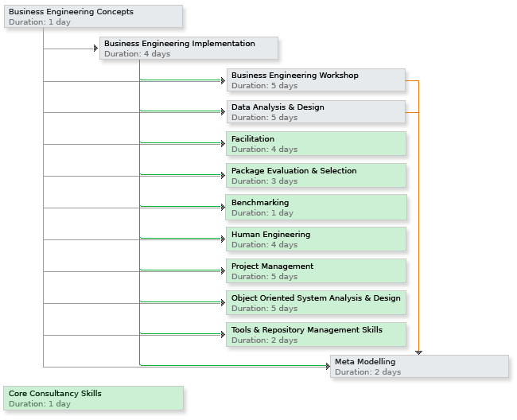Click the Core Consultancy Skills box
Screen dimensions: 517x420
93,399
